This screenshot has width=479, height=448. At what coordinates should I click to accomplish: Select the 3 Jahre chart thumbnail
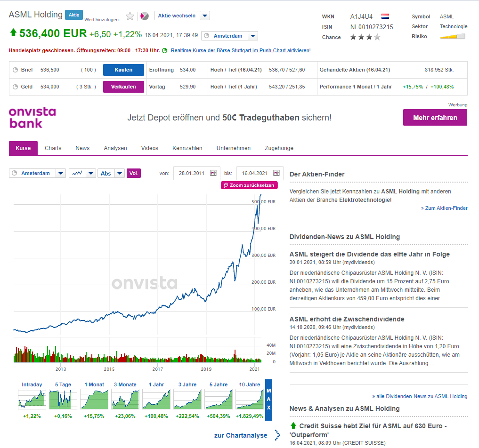(187, 400)
